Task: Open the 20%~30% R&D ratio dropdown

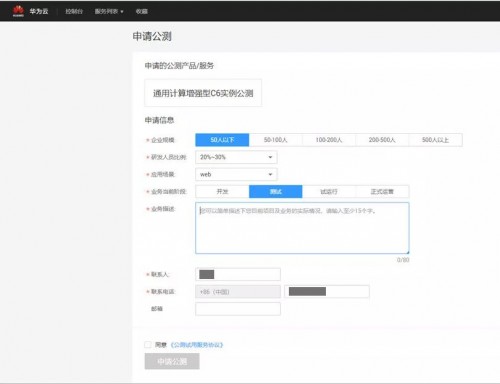Action: [x=236, y=157]
